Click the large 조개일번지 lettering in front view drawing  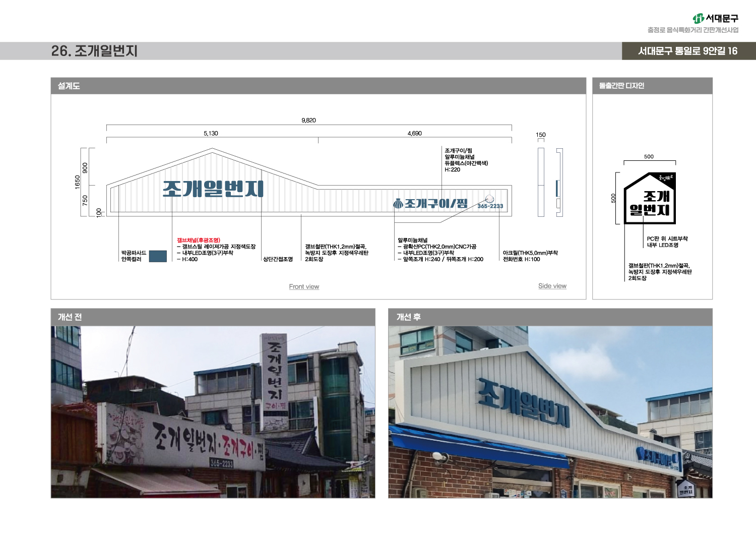(213, 189)
